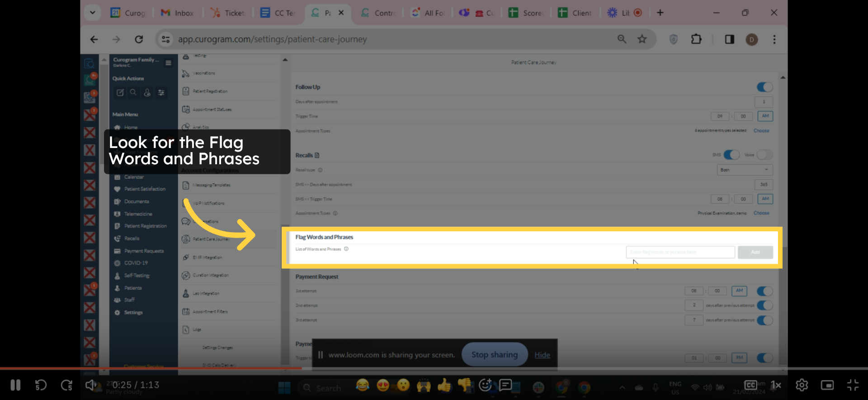Open Quick Actions filter sliders icon

[161, 93]
